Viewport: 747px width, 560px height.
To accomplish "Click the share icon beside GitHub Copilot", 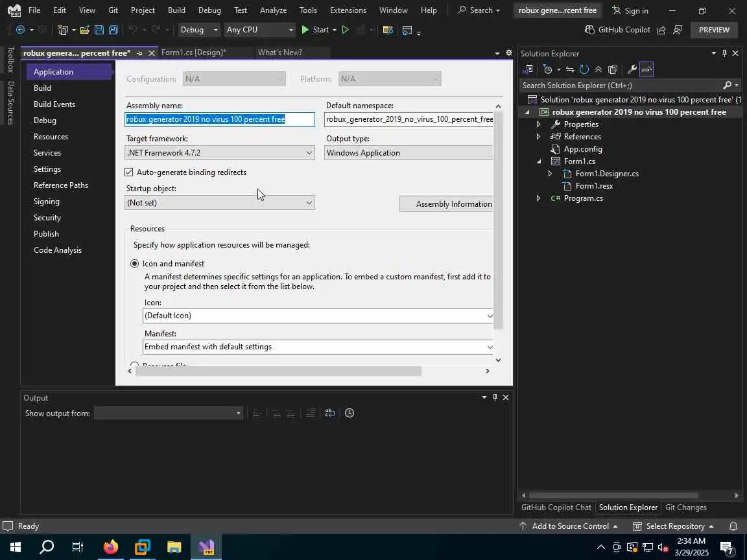I will coord(661,30).
